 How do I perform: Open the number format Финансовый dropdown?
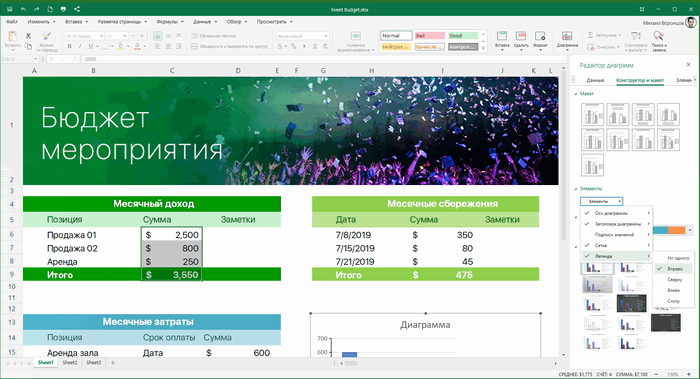click(325, 36)
